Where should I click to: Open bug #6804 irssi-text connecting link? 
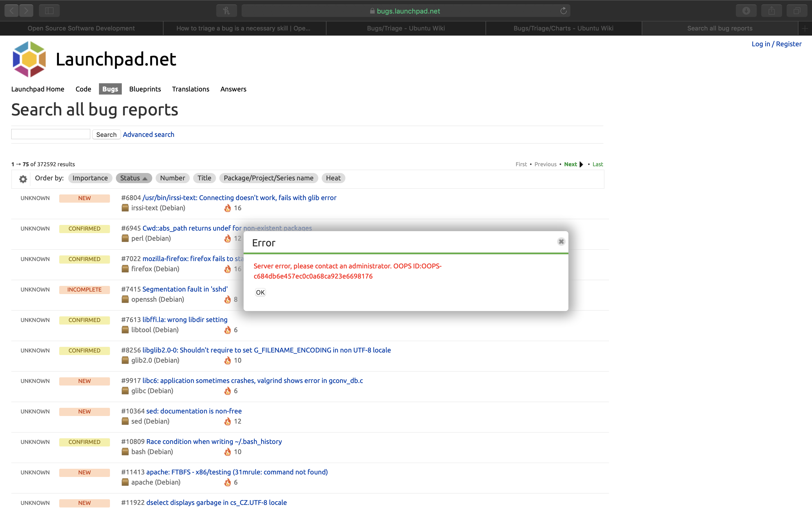239,198
